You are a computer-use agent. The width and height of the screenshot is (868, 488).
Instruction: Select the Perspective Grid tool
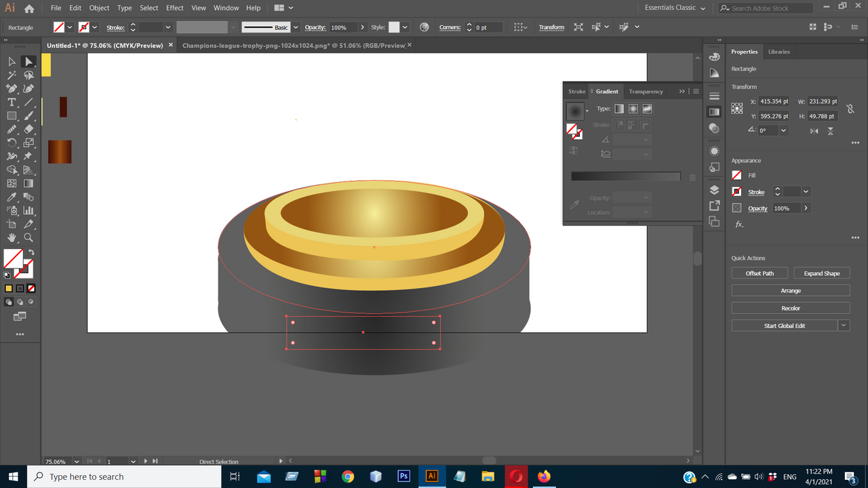coord(28,169)
